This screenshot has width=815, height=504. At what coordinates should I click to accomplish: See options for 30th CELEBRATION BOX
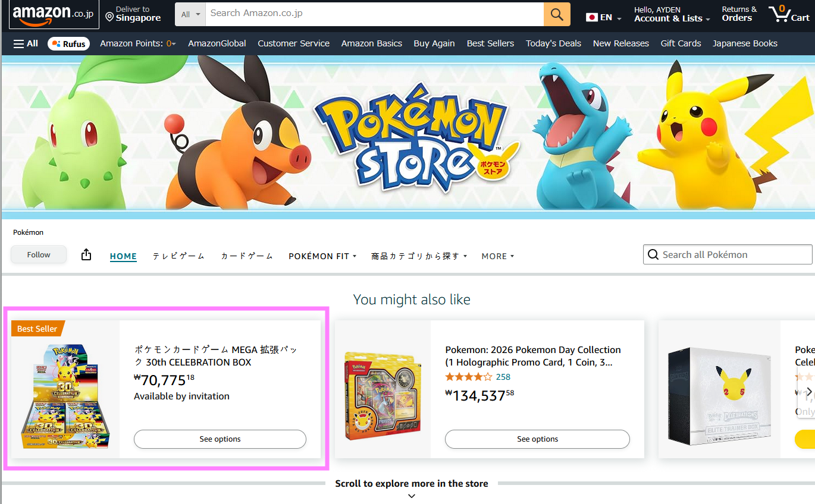click(x=220, y=439)
